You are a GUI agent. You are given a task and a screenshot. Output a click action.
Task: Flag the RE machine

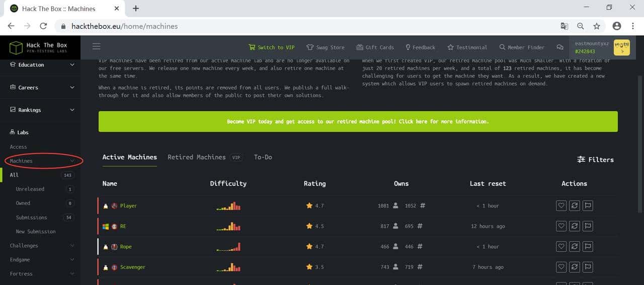588,226
